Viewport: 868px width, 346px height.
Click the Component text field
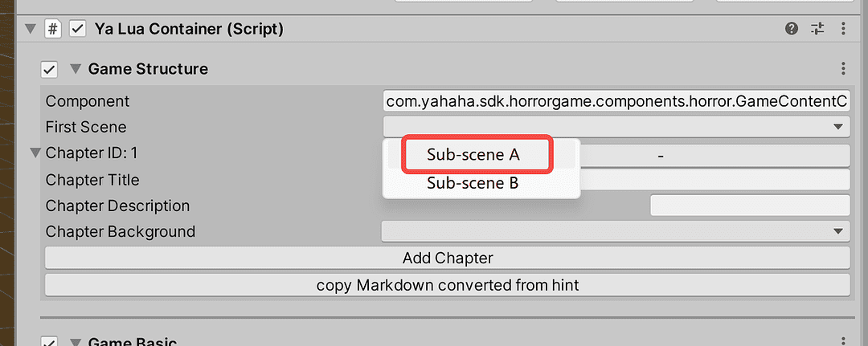pos(616,102)
